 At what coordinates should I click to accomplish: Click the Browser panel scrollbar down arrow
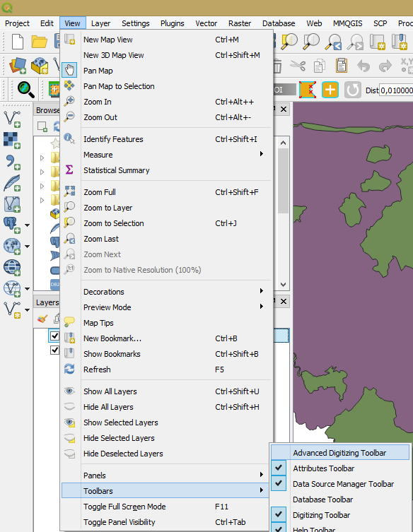click(284, 285)
